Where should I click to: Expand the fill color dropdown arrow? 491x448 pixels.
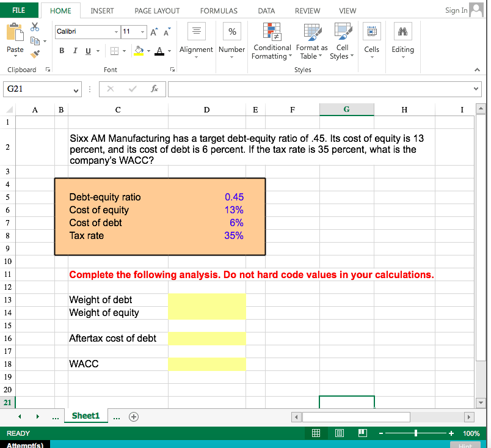coord(149,51)
